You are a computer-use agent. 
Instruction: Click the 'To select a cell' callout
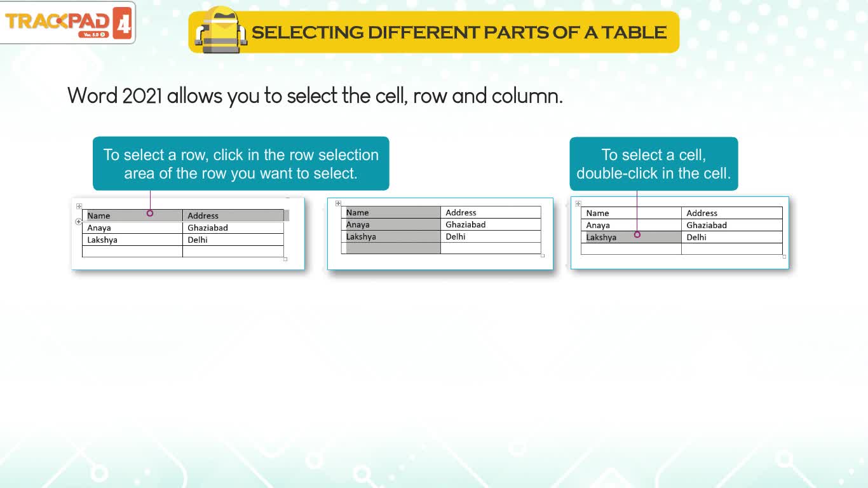[x=654, y=164]
